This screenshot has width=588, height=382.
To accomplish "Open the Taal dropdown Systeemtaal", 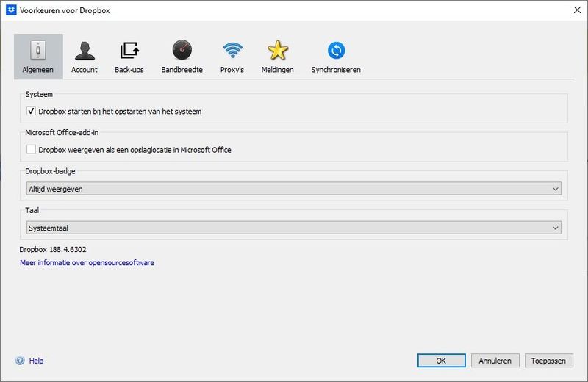I will click(293, 228).
